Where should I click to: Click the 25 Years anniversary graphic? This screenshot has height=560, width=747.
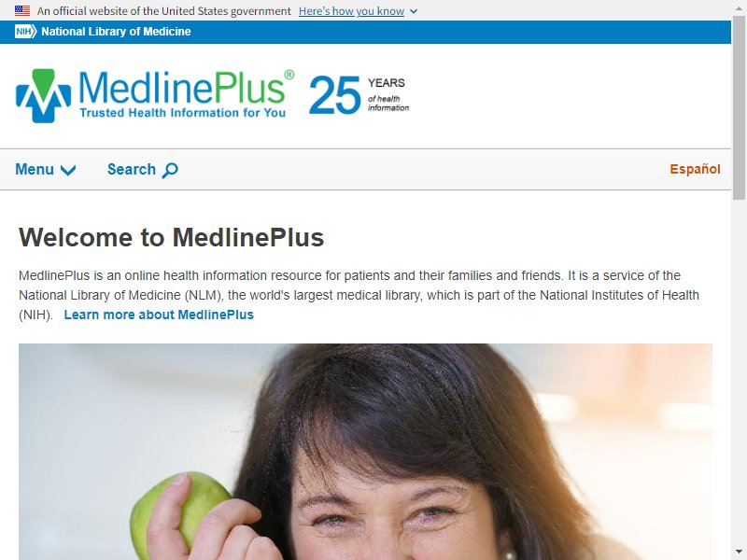click(x=359, y=95)
